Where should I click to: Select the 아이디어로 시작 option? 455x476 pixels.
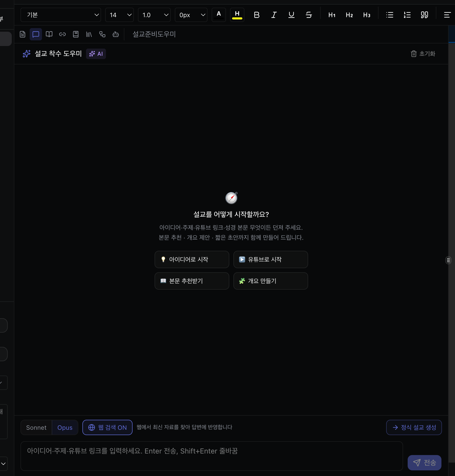pyautogui.click(x=192, y=259)
